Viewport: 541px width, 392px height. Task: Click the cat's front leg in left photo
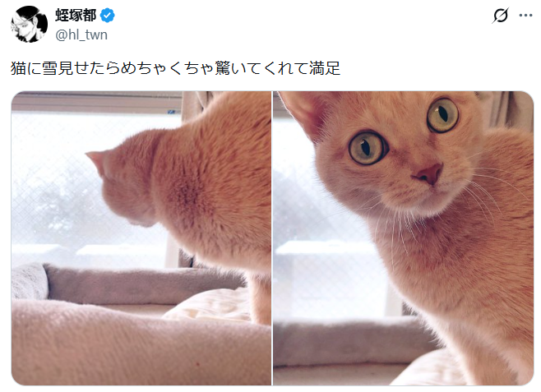click(261, 297)
